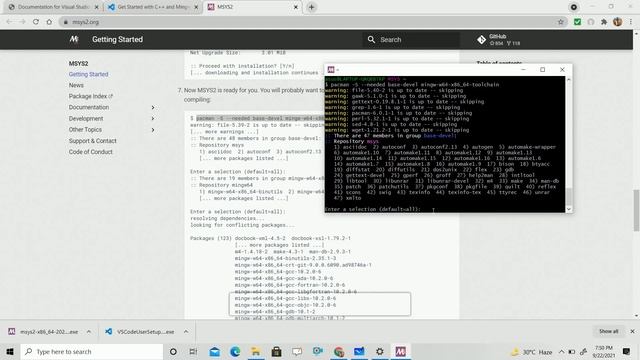This screenshot has width=640, height=360.
Task: Click Show all downloads button
Action: (x=609, y=331)
